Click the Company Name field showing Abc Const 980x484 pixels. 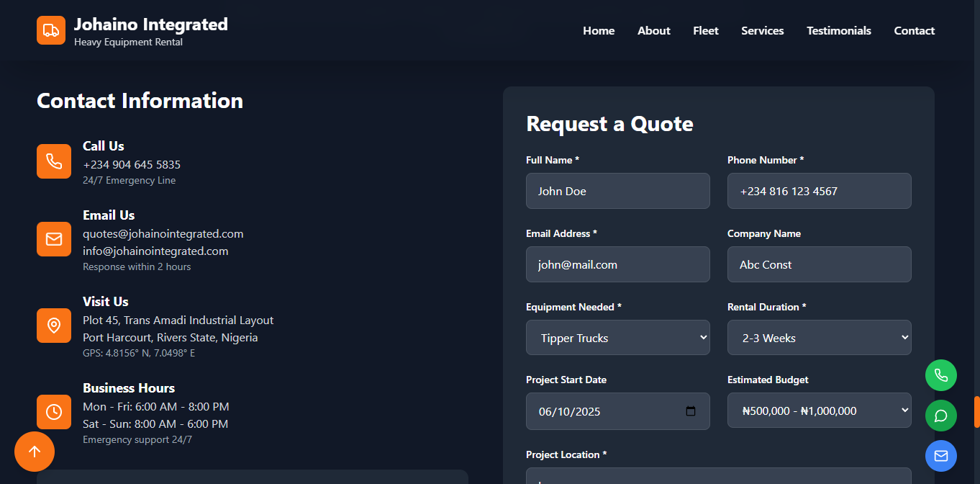[x=819, y=264]
